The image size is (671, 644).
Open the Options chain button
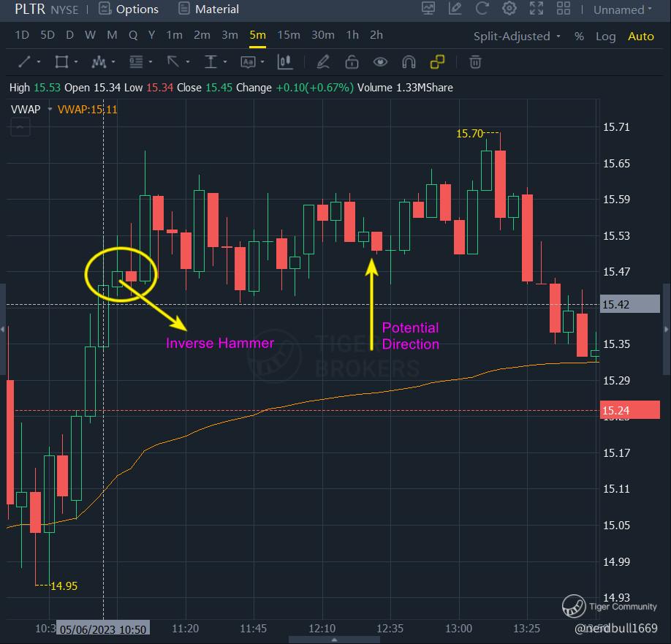[x=129, y=9]
